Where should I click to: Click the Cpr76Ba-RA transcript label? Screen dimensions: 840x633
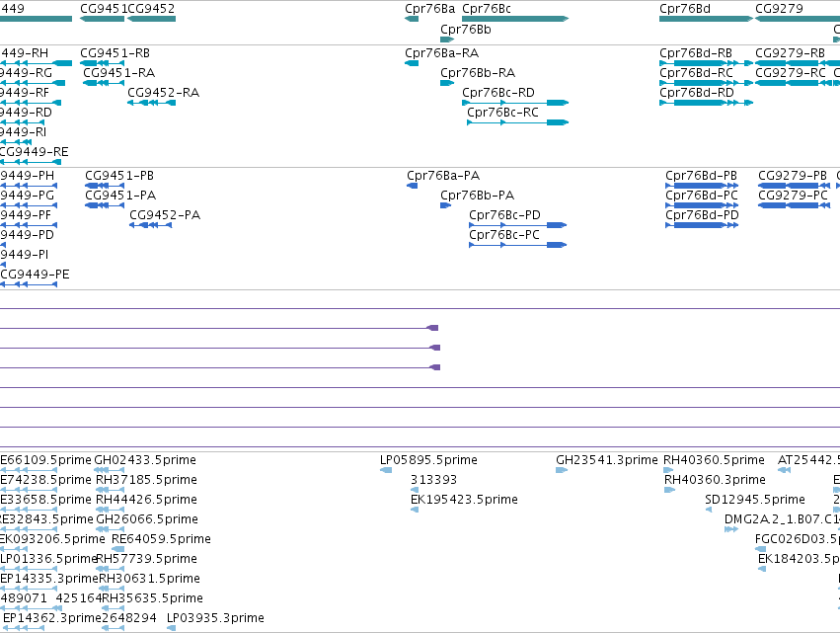[x=442, y=53]
